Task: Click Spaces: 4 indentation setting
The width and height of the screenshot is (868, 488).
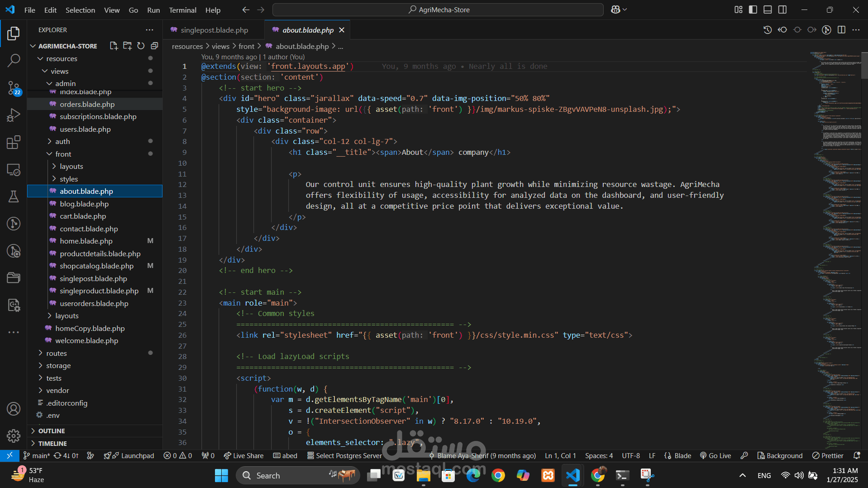Action: (599, 455)
